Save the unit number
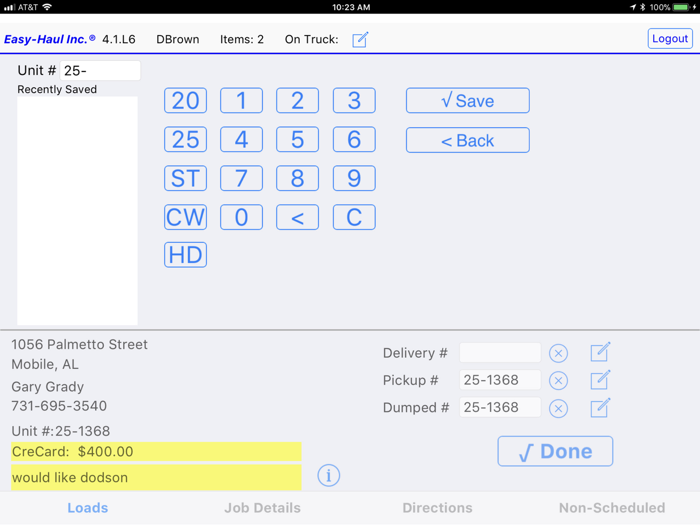Image resolution: width=700 pixels, height=525 pixels. click(468, 100)
